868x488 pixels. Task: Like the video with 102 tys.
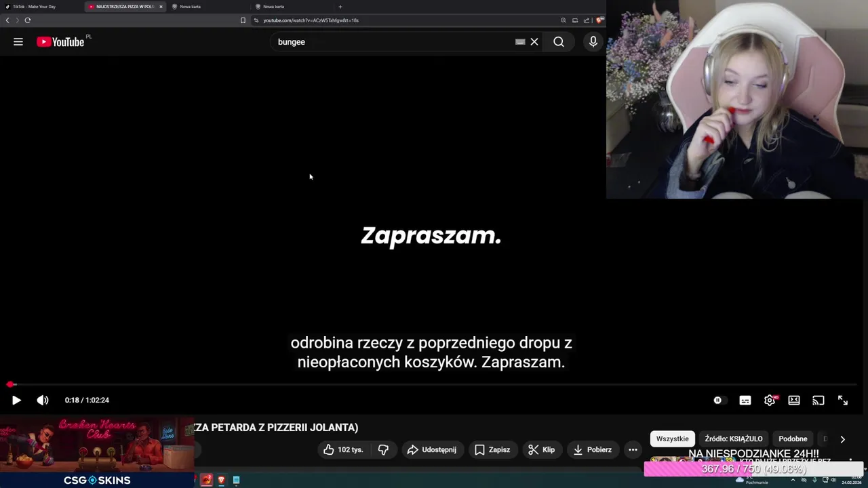[x=344, y=449]
